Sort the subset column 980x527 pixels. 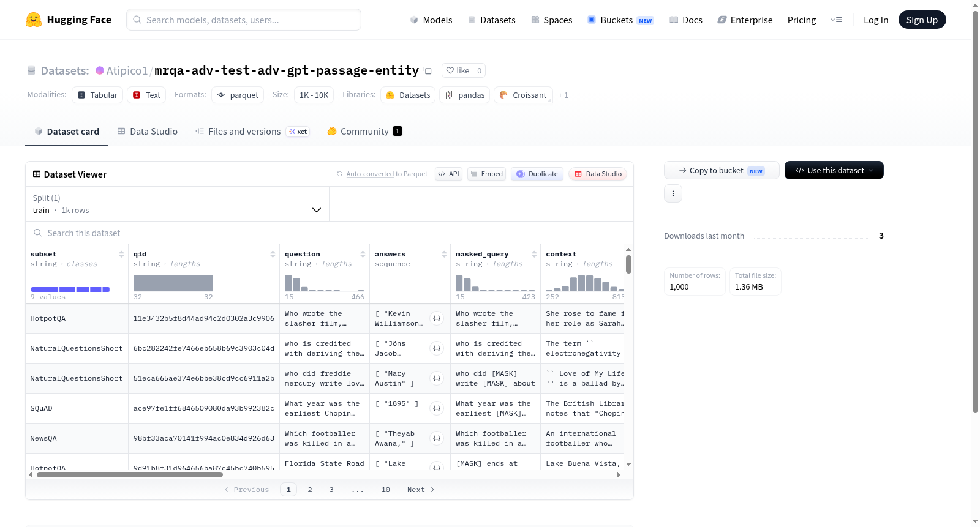[x=121, y=254]
